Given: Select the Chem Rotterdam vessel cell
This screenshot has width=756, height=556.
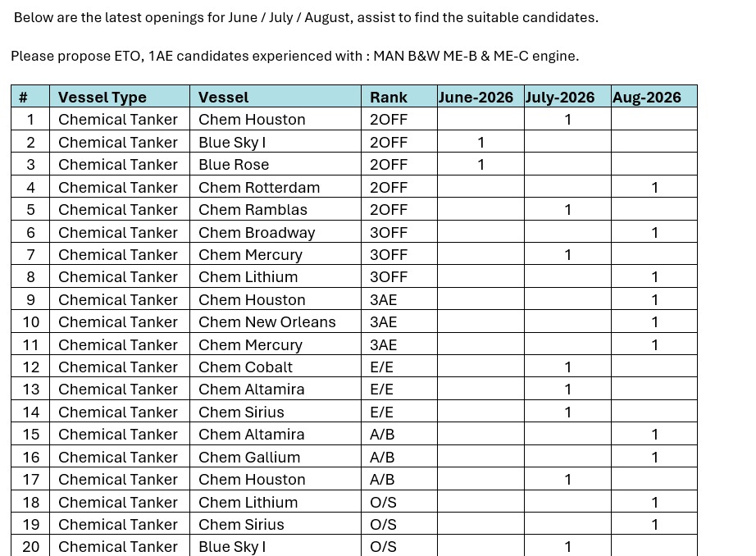Looking at the screenshot, I should (x=276, y=187).
